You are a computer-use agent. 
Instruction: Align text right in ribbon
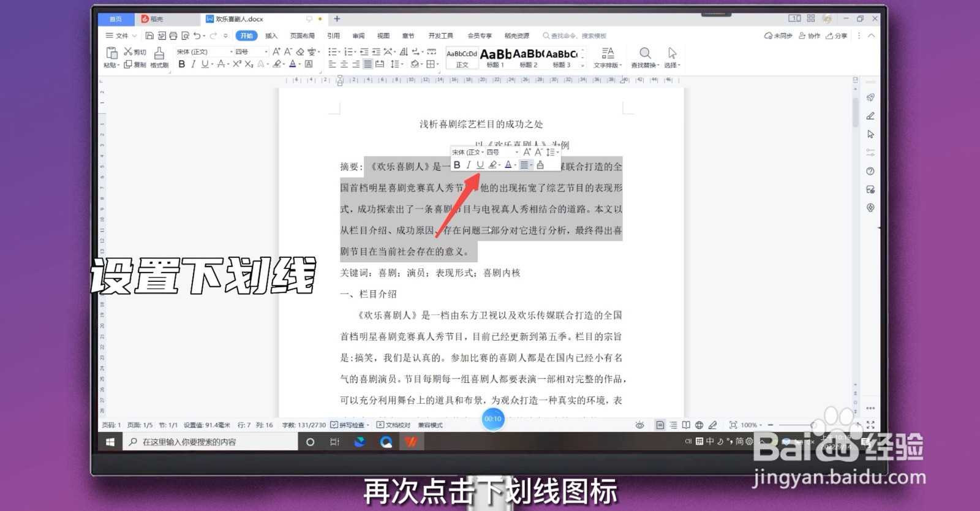356,64
